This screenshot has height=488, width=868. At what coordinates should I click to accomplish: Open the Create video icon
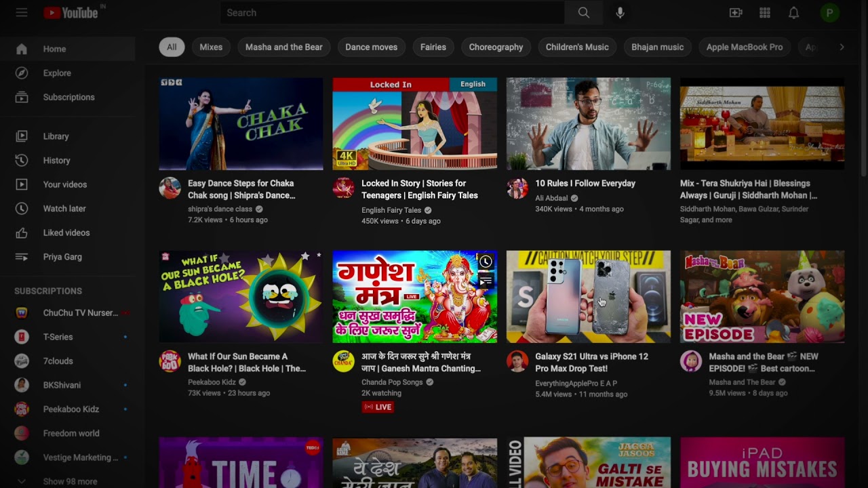coord(736,13)
